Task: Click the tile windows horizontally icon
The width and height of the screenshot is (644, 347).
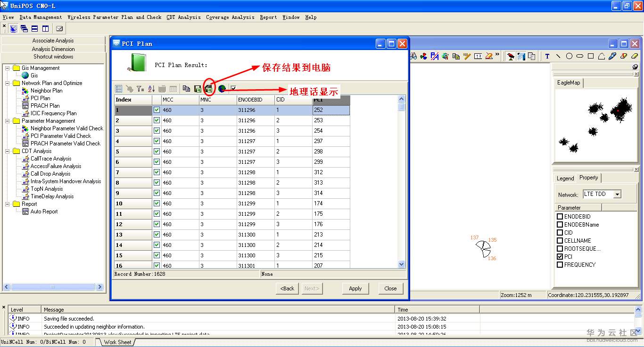Action: coord(34,29)
